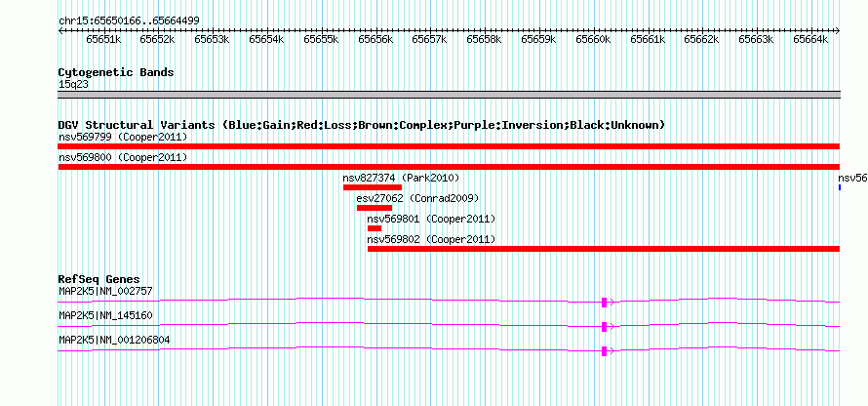The width and height of the screenshot is (868, 406).
Task: Click the 65654k ruler tick label
Action: pos(267,39)
